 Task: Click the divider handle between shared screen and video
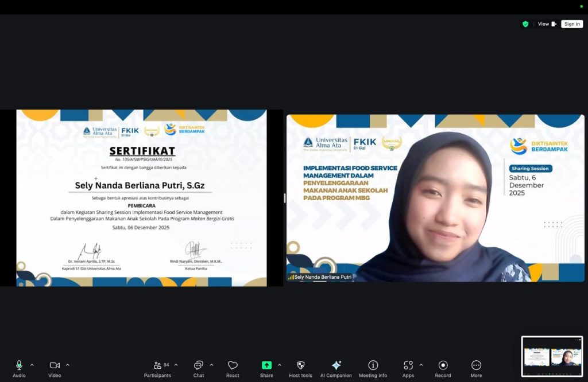point(285,198)
